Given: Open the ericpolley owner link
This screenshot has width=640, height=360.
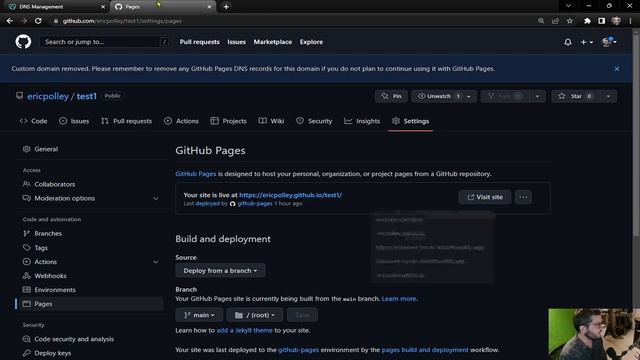Looking at the screenshot, I should (48, 96).
